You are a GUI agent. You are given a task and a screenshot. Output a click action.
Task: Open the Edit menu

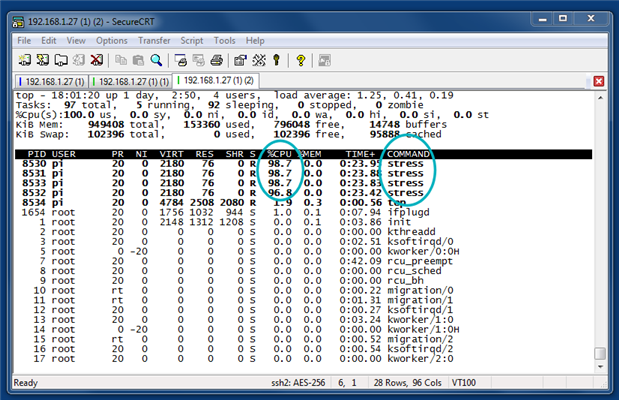click(x=49, y=41)
